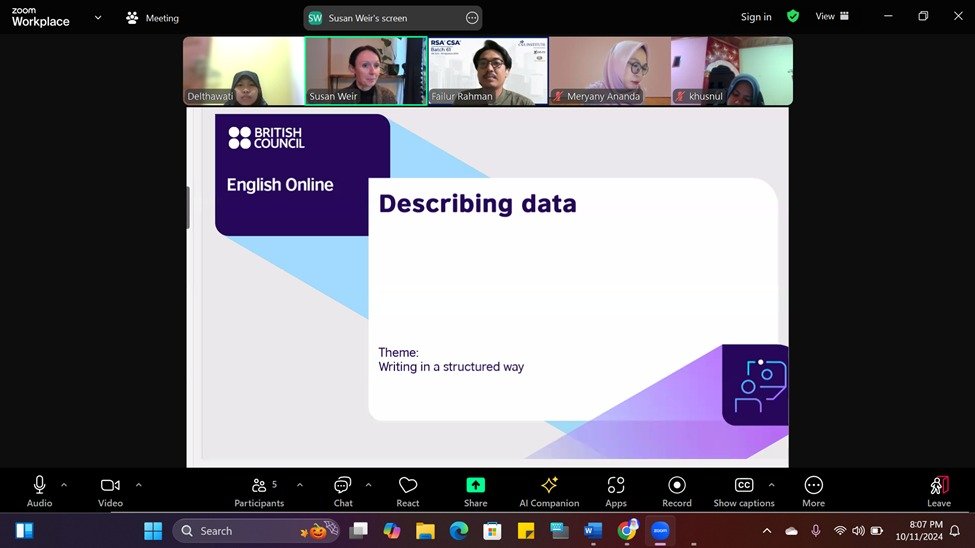Select Meryany Ananda's video thumbnail

pos(609,71)
